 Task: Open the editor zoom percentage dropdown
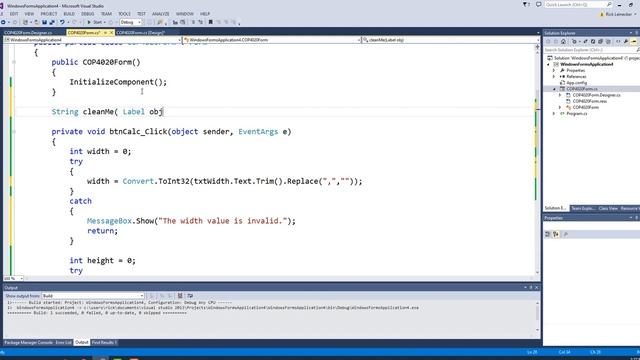click(13, 278)
